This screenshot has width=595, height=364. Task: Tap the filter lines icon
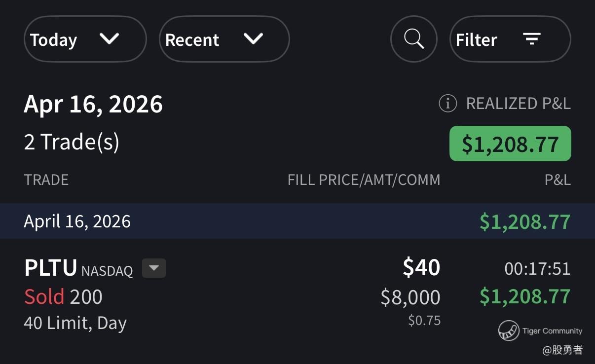(531, 39)
